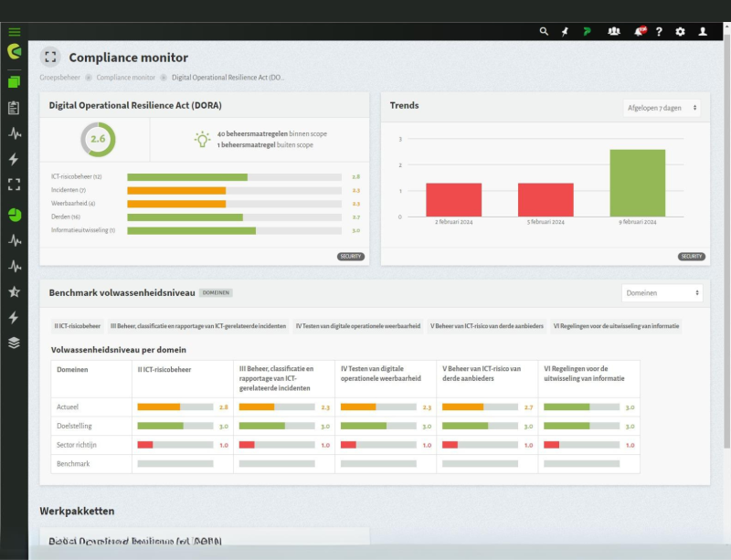Click the ICT-risicobeheer (12) progress bar

pyautogui.click(x=234, y=177)
